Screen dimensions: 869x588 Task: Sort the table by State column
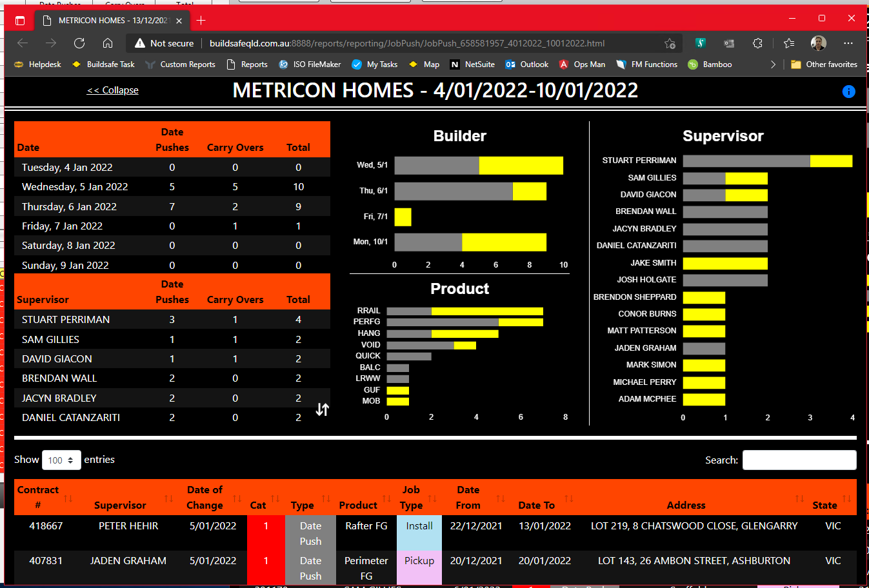pyautogui.click(x=833, y=498)
